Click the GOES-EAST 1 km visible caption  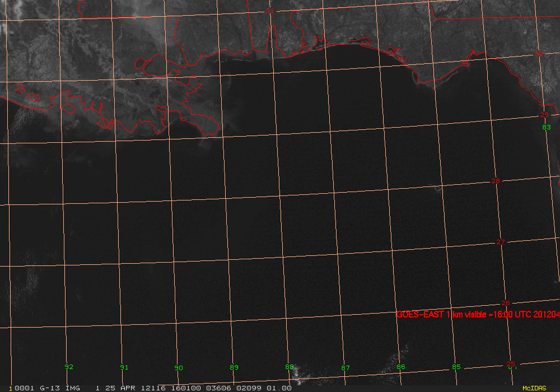(478, 314)
